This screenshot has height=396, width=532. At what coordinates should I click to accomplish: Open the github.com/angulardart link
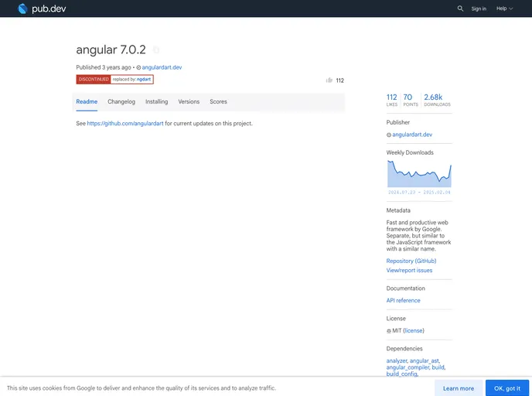[x=124, y=123]
